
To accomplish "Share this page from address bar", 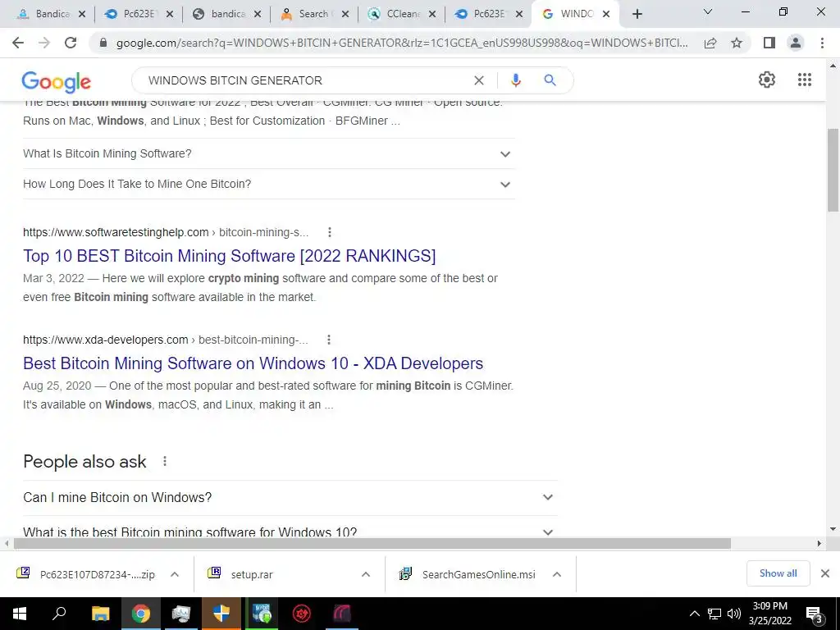I will coord(710,43).
